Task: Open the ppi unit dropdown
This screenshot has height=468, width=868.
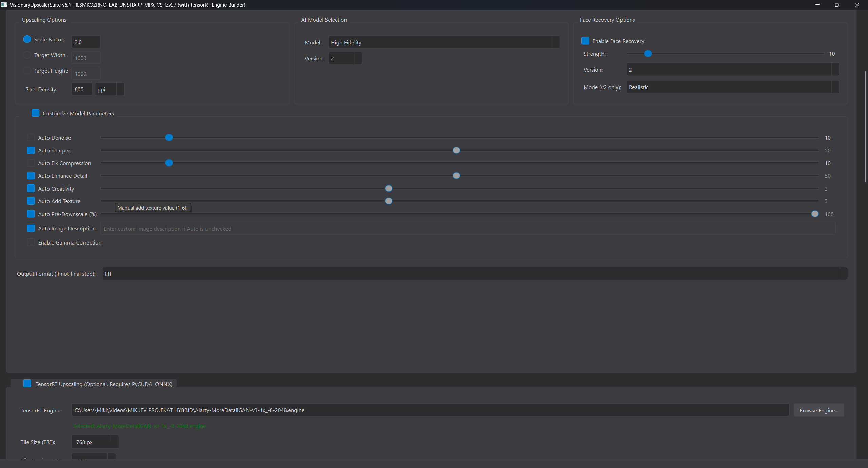Action: (110, 89)
